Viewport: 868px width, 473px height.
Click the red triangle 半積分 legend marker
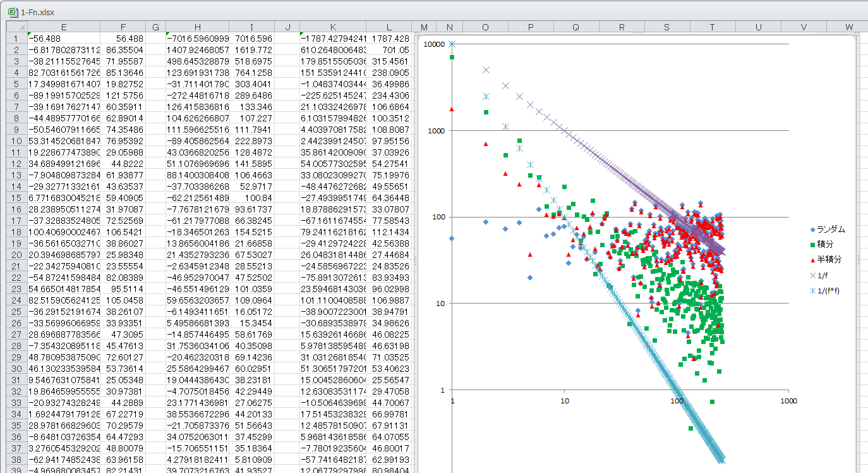[x=812, y=259]
